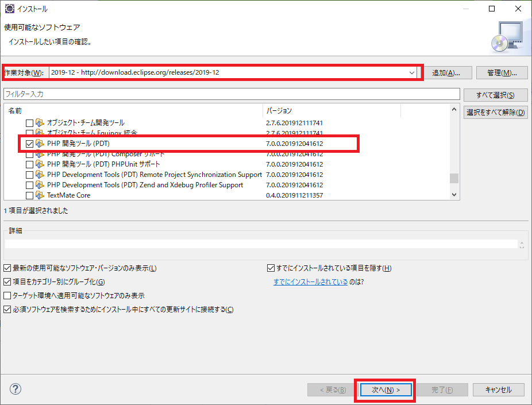Click the PHP 開発ツール (PDT) feature icon

click(38, 144)
